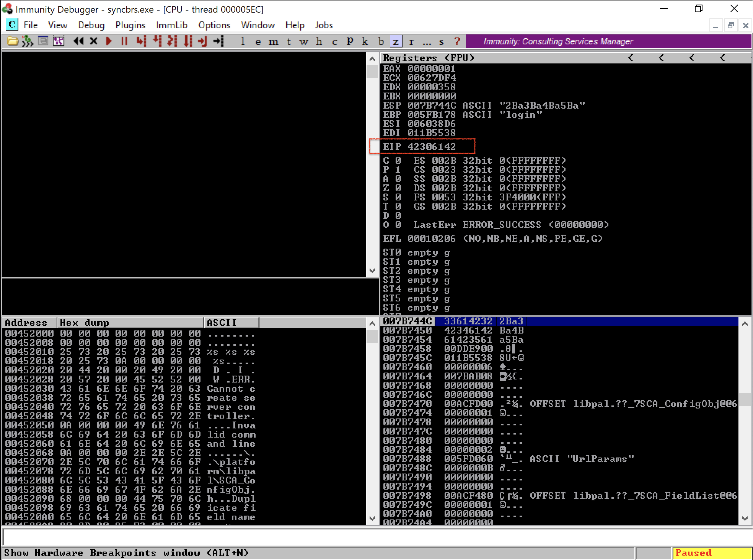This screenshot has height=560, width=753.
Task: Show Call stack via 'k' button
Action: coord(365,41)
